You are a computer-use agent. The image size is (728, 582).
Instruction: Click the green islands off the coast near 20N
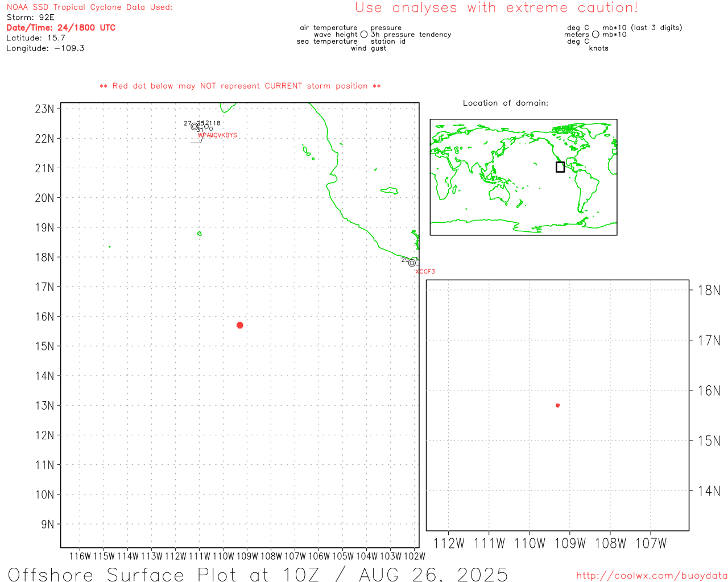pyautogui.click(x=389, y=191)
